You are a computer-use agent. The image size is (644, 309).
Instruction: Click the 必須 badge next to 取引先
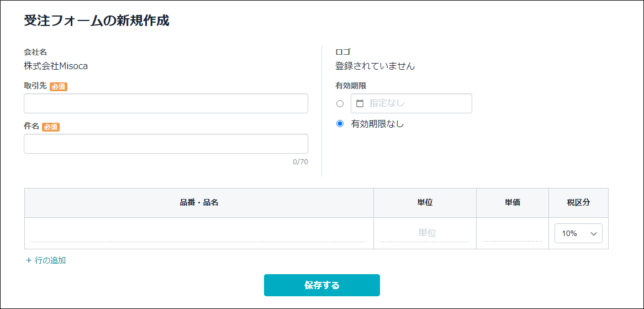pos(59,87)
